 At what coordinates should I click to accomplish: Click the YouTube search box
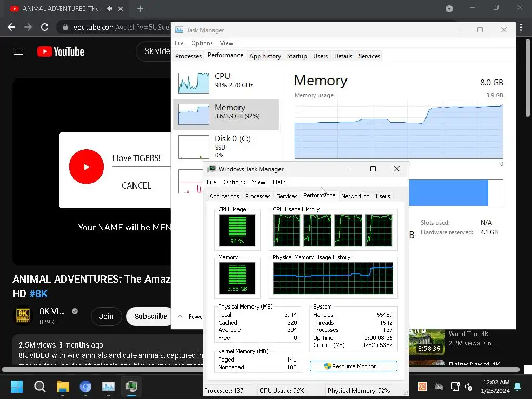coord(154,51)
